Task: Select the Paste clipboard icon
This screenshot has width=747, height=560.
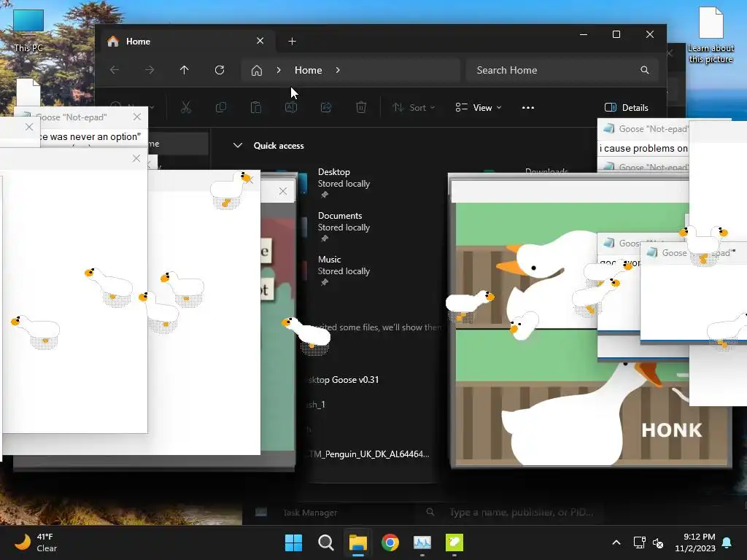Action: tap(256, 108)
